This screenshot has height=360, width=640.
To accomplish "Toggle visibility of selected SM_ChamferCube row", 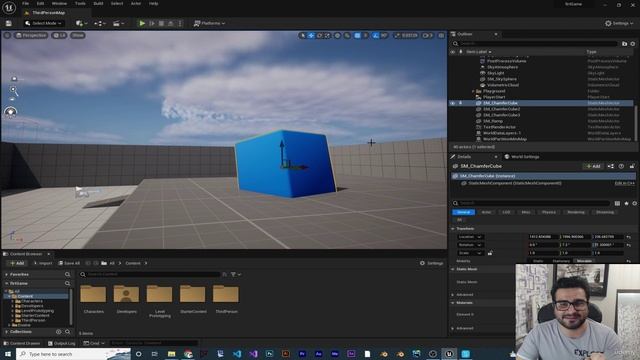I will 453,103.
